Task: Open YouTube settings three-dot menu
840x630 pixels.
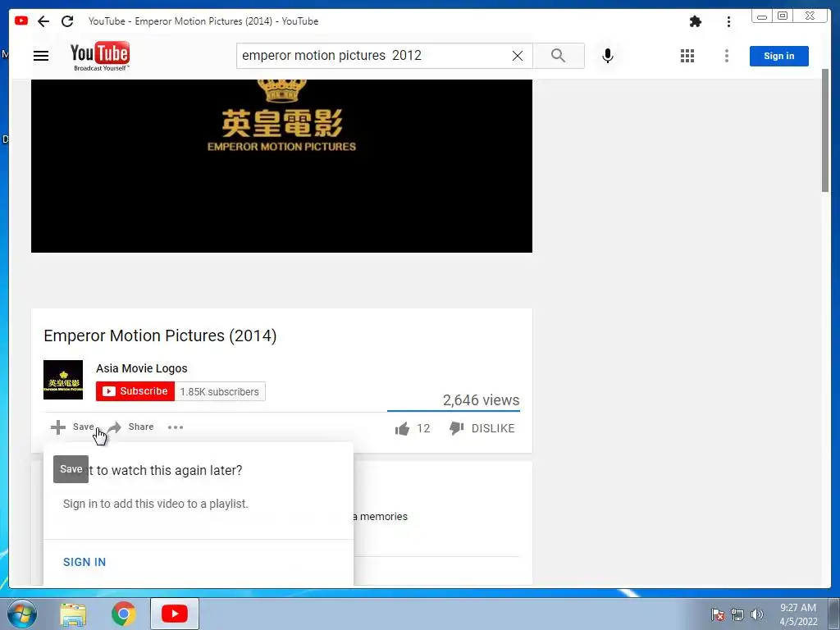Action: 727,56
